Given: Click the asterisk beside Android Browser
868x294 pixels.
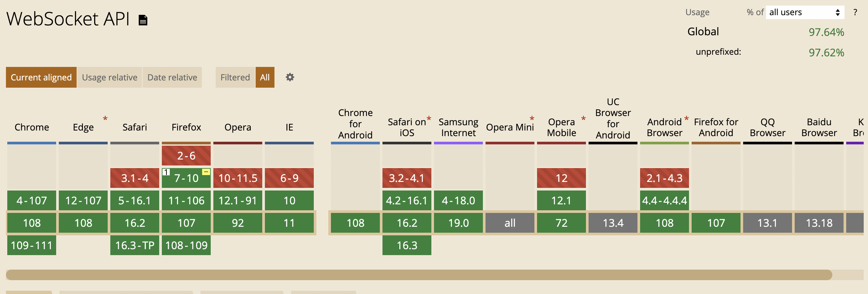Looking at the screenshot, I should point(686,119).
